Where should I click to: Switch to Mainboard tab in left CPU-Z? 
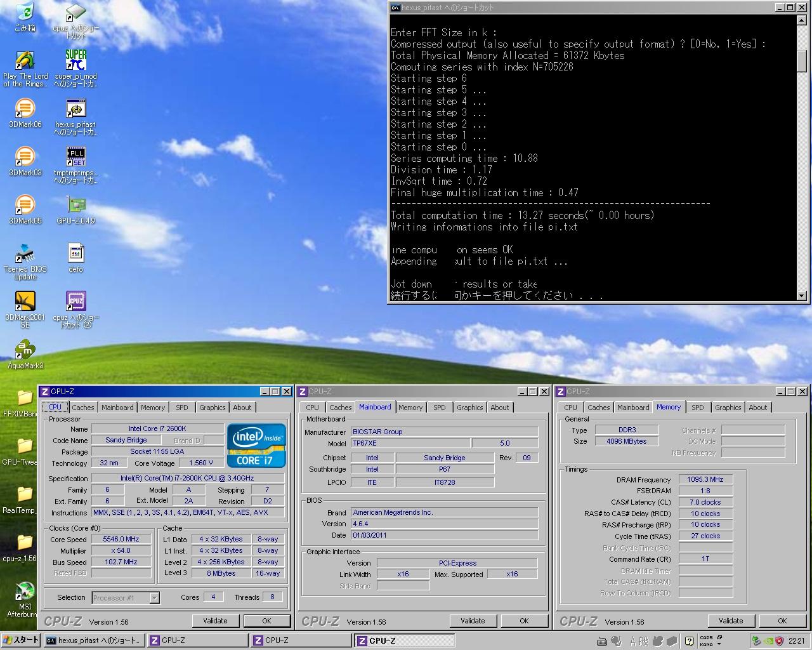click(117, 408)
